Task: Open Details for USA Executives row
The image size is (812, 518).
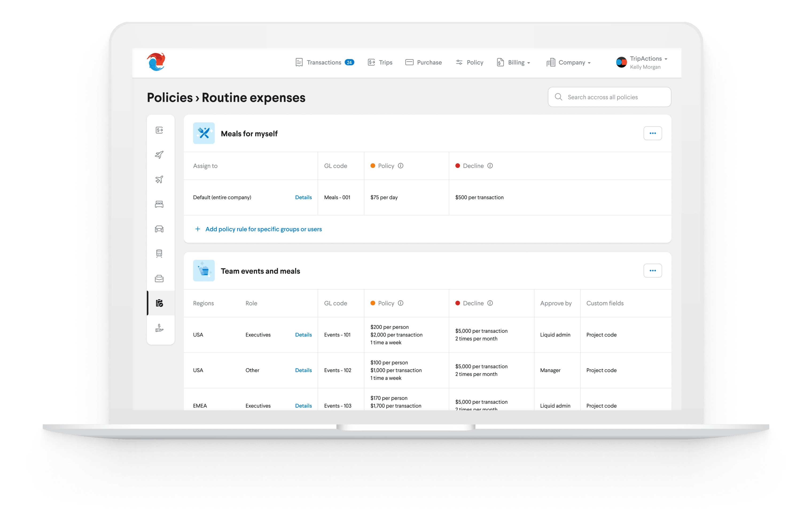Action: (x=303, y=335)
